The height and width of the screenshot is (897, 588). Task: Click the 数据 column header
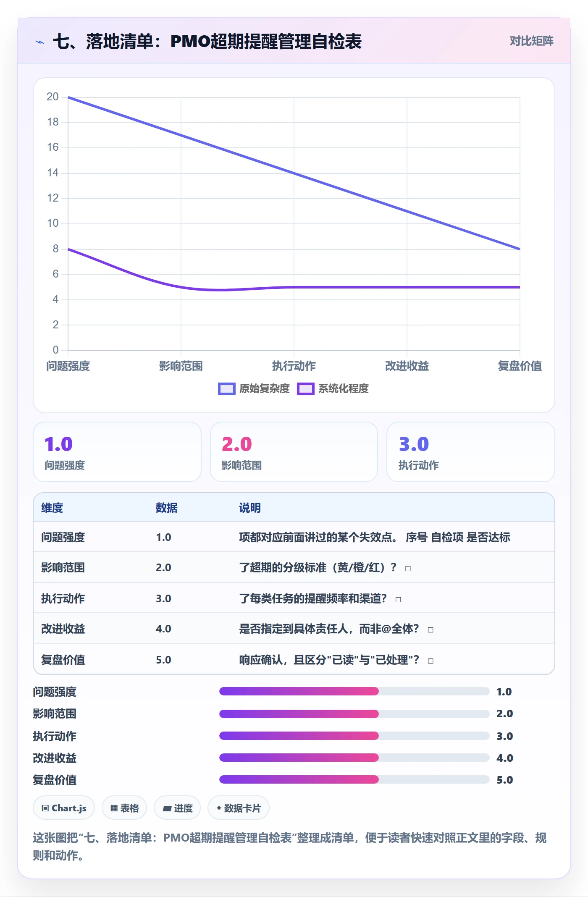pyautogui.click(x=167, y=508)
